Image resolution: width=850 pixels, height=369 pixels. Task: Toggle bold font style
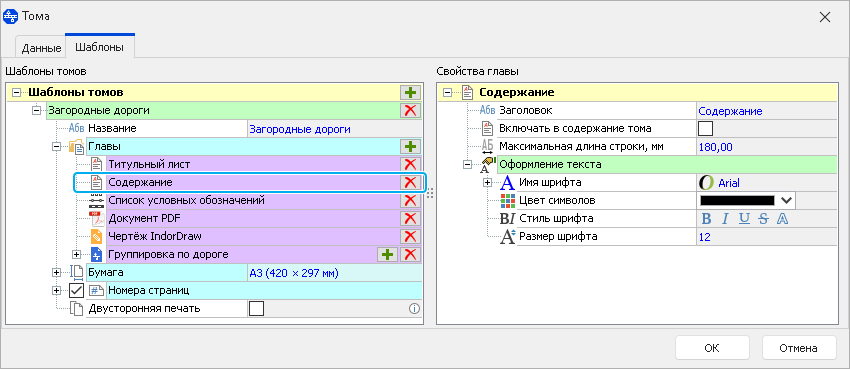click(x=706, y=219)
